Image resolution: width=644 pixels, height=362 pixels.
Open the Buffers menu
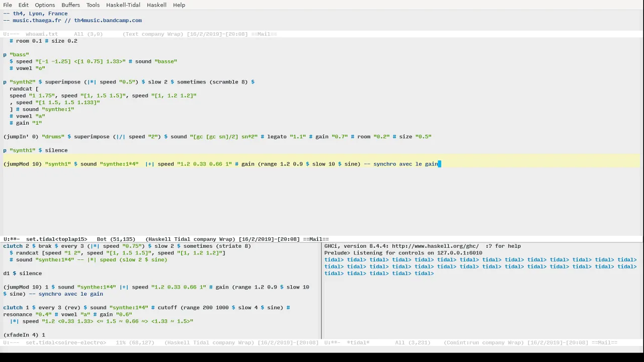(x=70, y=5)
